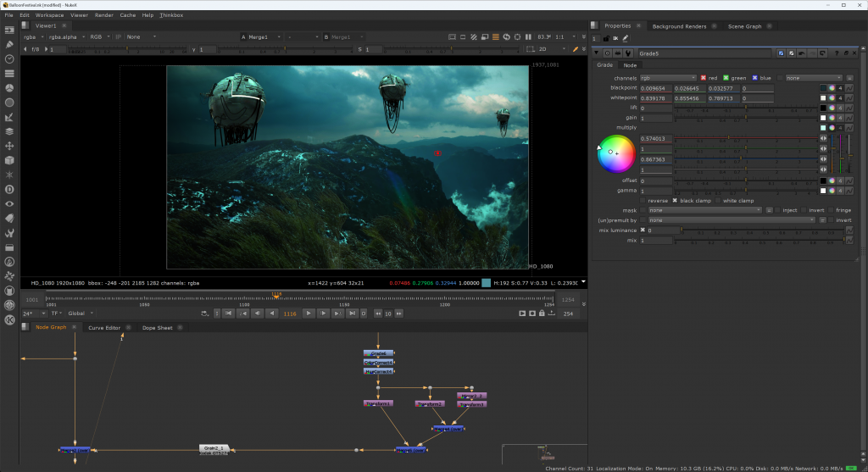This screenshot has width=868, height=472.
Task: Play the timeline backward
Action: [272, 314]
